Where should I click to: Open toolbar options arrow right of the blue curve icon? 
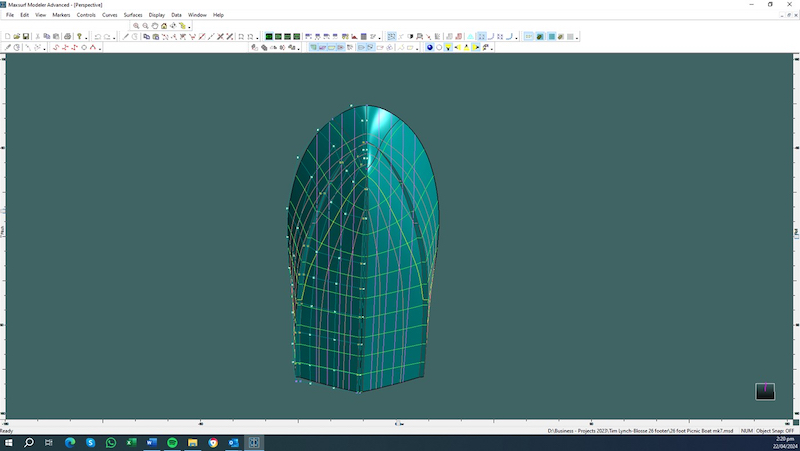click(516, 38)
